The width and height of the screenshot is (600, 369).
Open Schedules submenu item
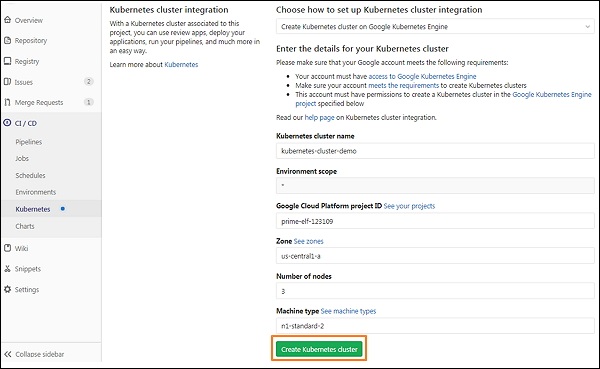pyautogui.click(x=30, y=175)
